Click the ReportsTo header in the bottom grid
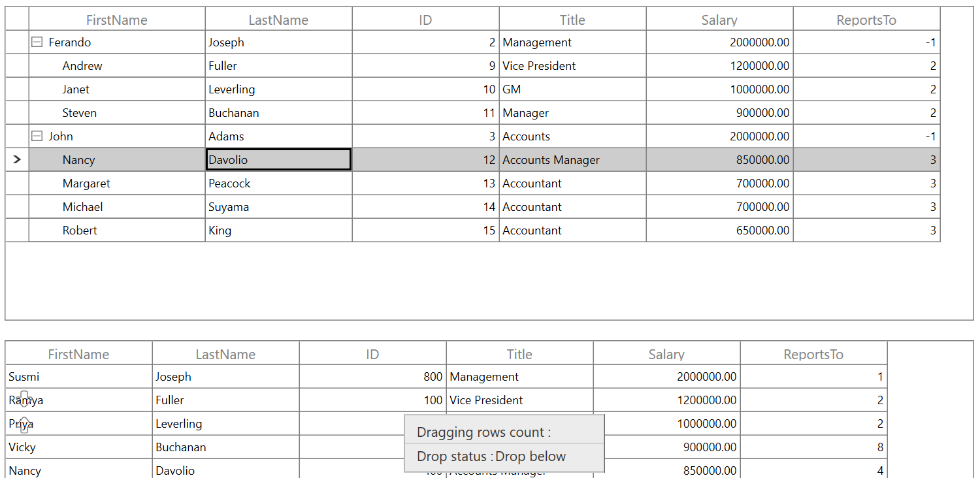This screenshot has width=980, height=478. click(814, 354)
